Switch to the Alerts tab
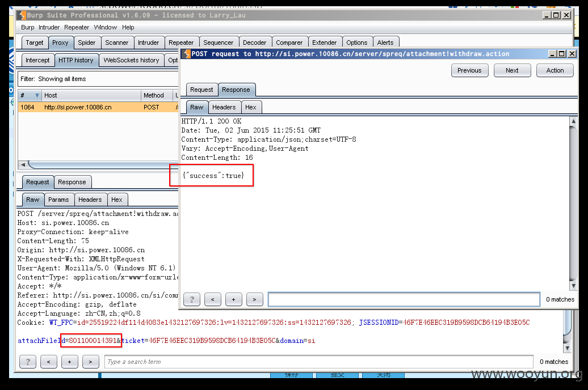 385,43
